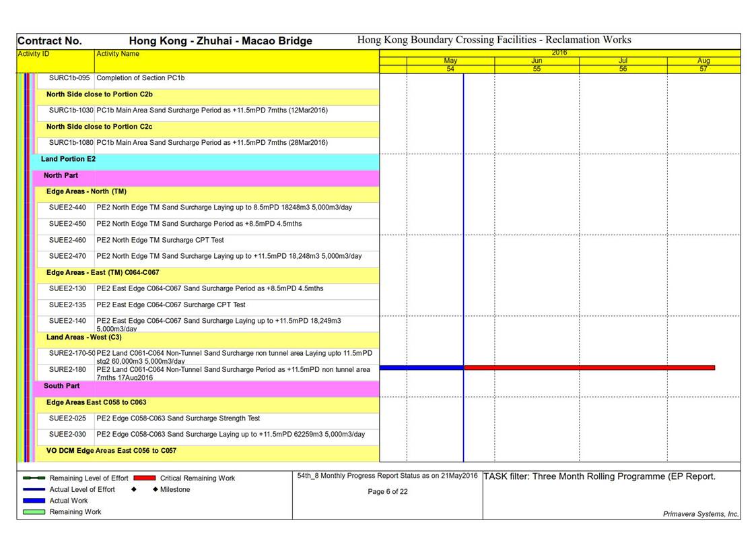Viewport: 756px width, 535px height.
Task: Click PE2 East Edge C064-C067 Surcharge CPT Test
Action: click(x=171, y=305)
